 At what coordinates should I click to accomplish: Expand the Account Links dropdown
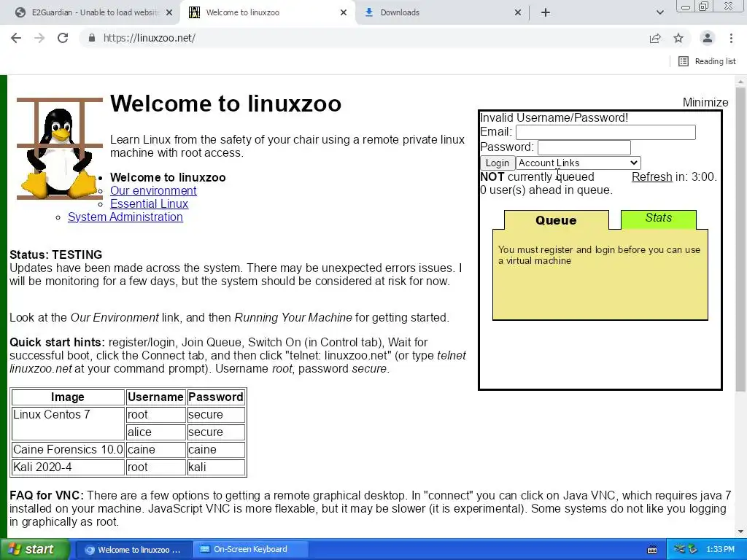click(x=578, y=163)
